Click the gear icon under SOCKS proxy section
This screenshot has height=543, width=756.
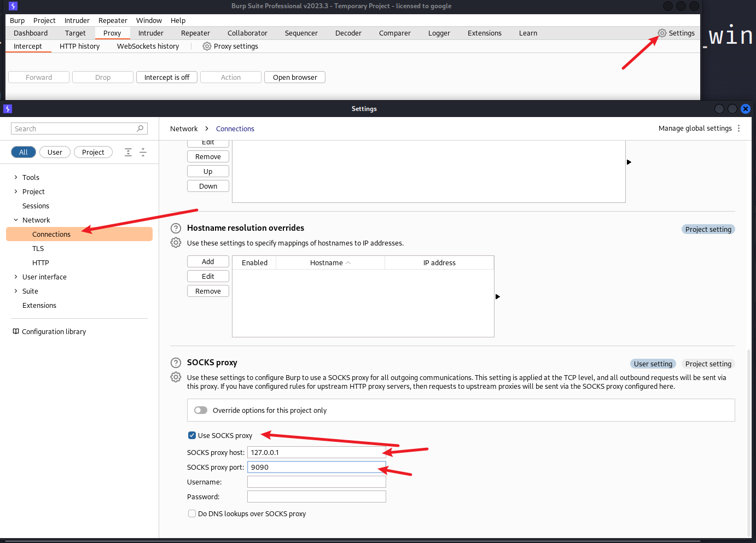176,377
